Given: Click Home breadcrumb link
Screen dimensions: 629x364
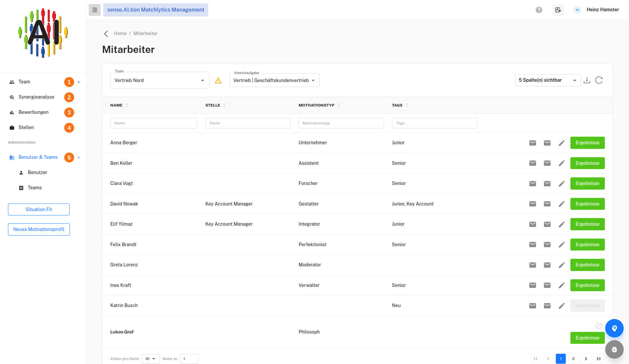Looking at the screenshot, I should tap(120, 33).
